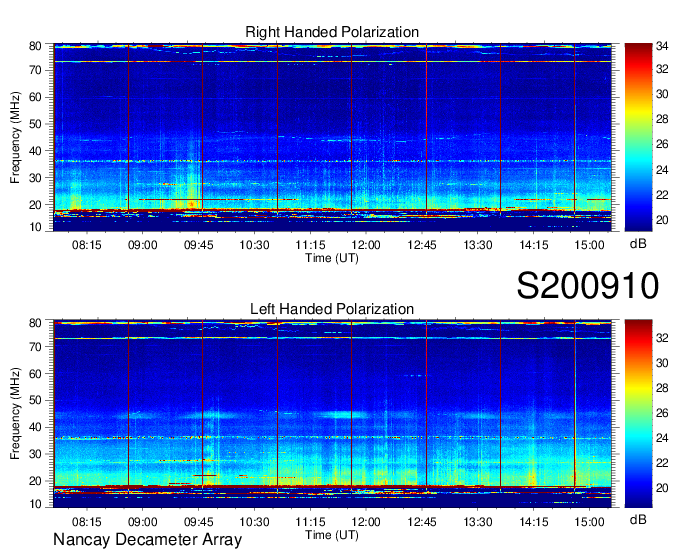680x552 pixels.
Task: Click the right-handed polarization spectrogram
Action: [x=332, y=137]
